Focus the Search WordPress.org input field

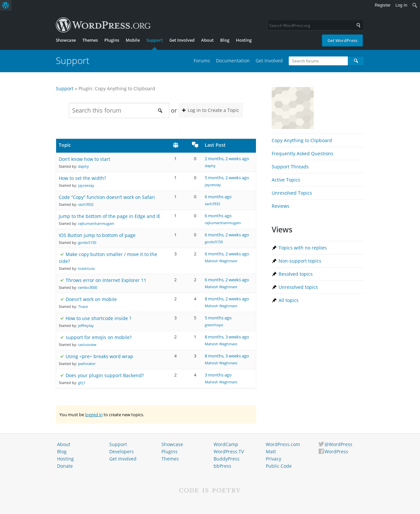(312, 25)
